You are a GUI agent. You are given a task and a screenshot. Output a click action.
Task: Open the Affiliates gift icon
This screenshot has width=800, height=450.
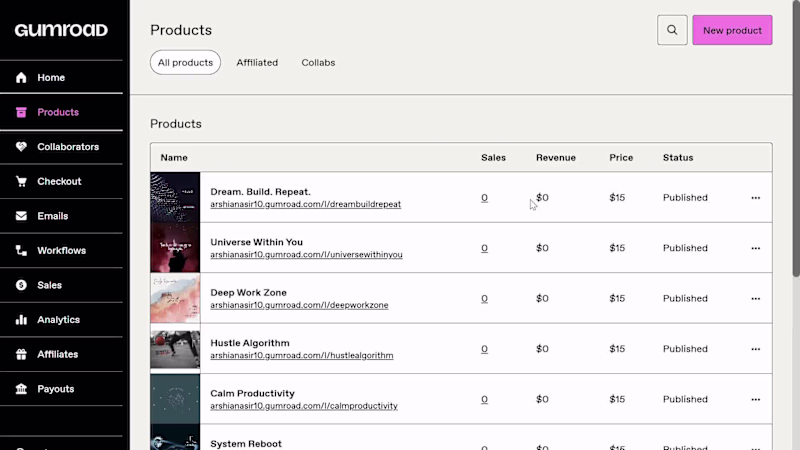pos(21,355)
